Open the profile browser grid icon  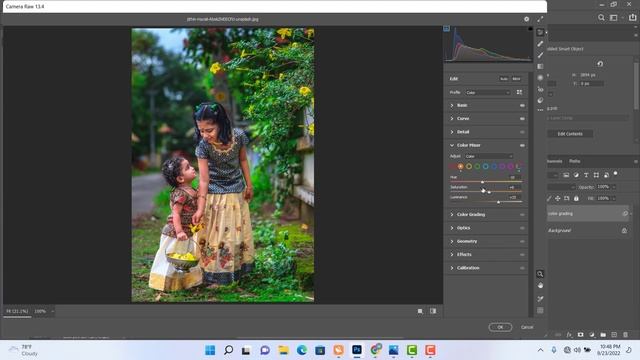click(x=519, y=92)
